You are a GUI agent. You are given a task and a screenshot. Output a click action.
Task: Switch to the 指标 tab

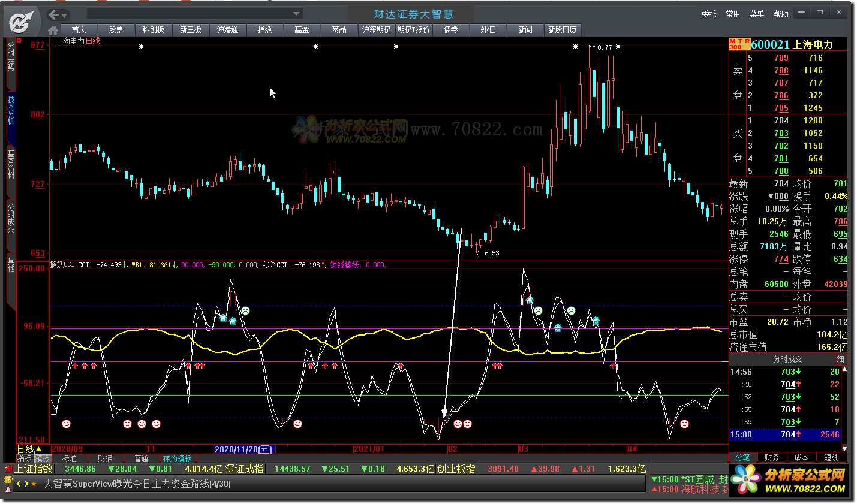click(24, 458)
